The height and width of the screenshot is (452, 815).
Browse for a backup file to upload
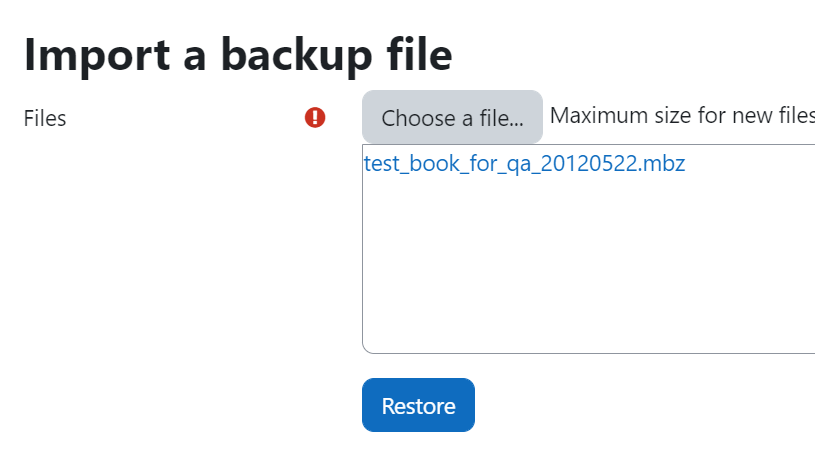pyautogui.click(x=452, y=117)
